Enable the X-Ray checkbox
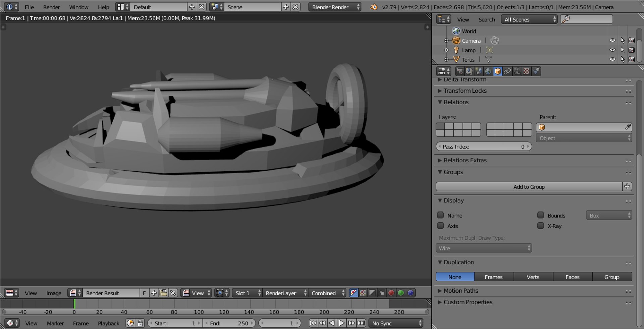This screenshot has width=644, height=329. click(540, 226)
